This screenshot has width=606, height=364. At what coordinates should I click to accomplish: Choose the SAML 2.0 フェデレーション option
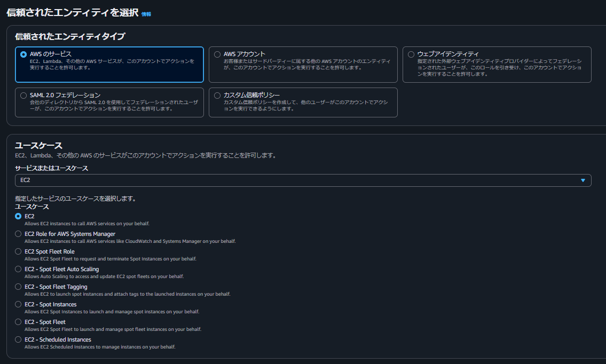23,95
